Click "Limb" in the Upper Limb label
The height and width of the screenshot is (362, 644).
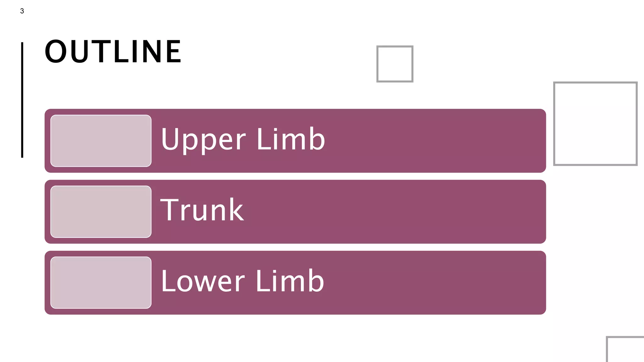[x=291, y=139]
